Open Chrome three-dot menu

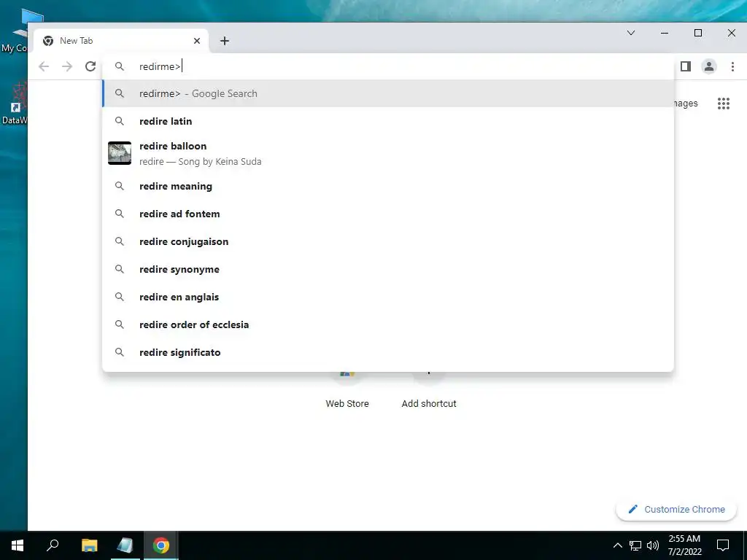(732, 66)
